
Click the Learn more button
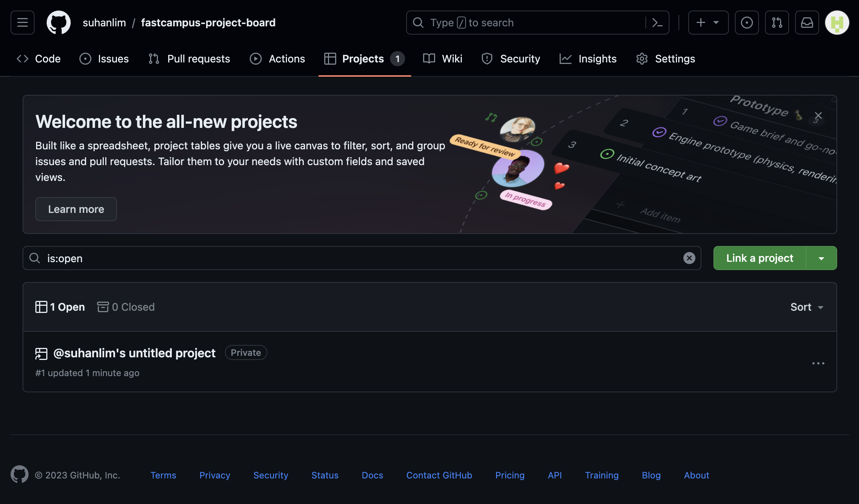76,209
